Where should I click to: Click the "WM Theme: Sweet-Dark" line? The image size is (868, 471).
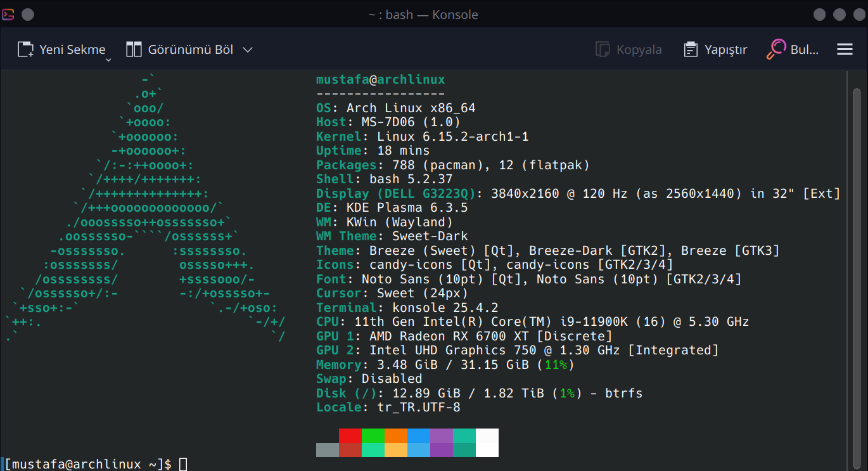(x=392, y=236)
